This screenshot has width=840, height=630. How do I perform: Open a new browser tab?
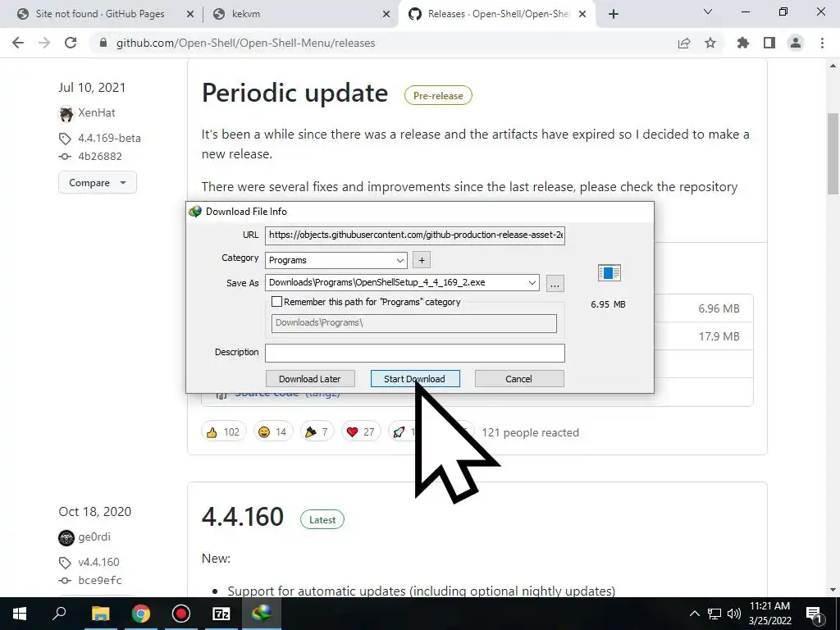tap(614, 15)
